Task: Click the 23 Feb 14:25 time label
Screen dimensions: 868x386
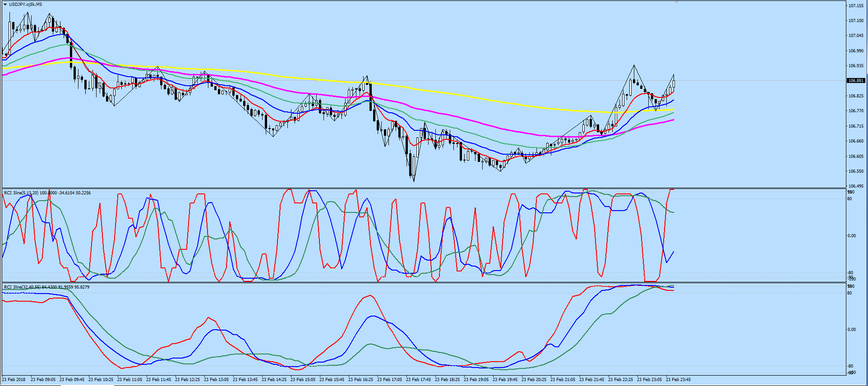Action: [274, 380]
